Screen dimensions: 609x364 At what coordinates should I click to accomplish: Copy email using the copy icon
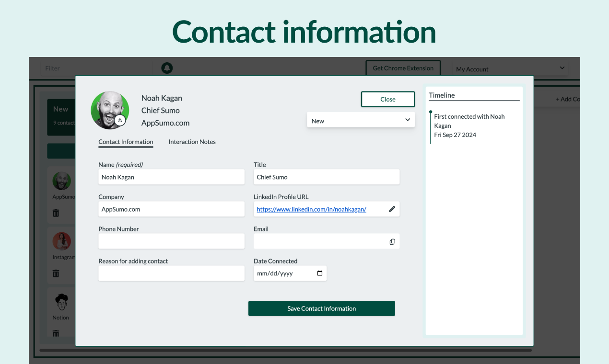pos(392,242)
